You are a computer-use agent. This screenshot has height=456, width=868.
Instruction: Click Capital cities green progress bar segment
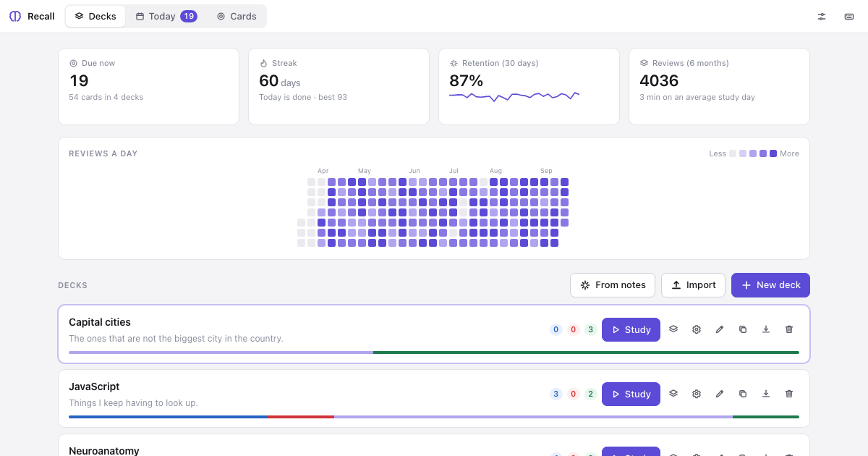(586, 352)
